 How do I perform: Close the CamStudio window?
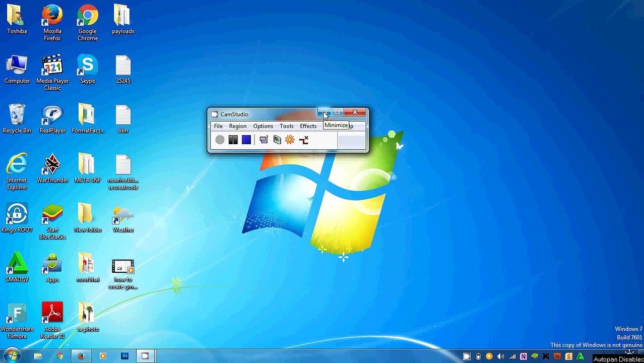(x=355, y=112)
